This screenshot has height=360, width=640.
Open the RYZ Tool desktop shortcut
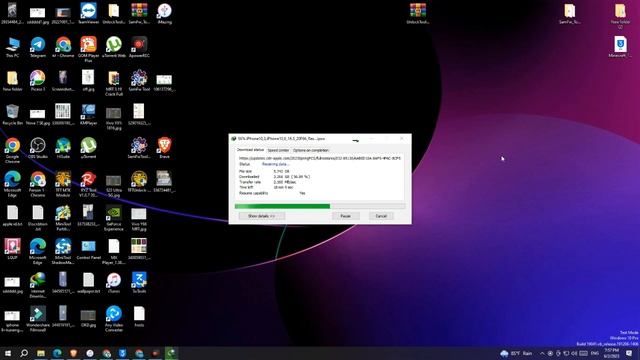[x=88, y=184]
